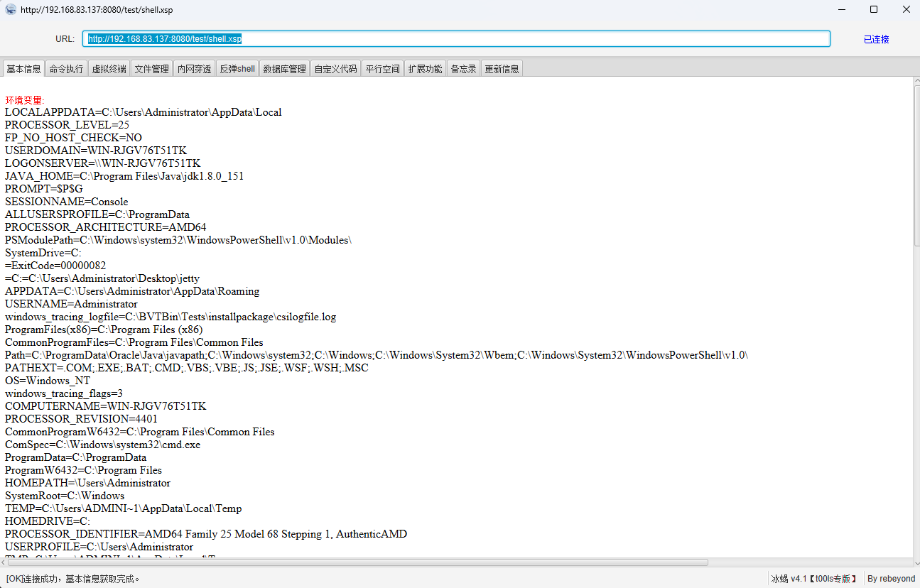The width and height of the screenshot is (920, 588).
Task: View the 更新信息 tab
Action: pos(502,69)
